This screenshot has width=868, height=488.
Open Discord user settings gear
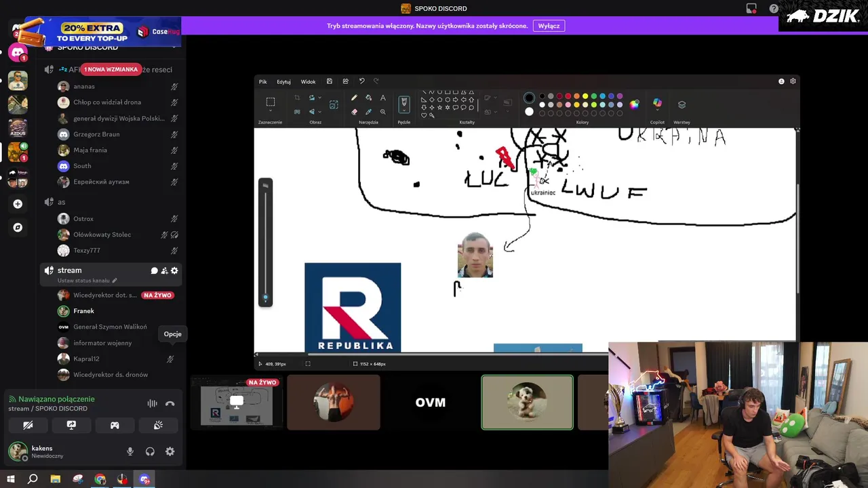click(170, 451)
